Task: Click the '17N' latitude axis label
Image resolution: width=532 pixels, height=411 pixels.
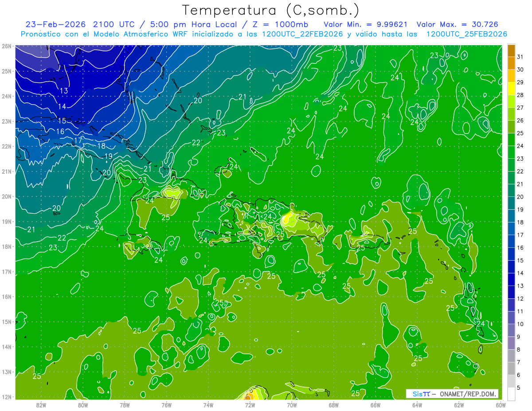Action: (6, 271)
